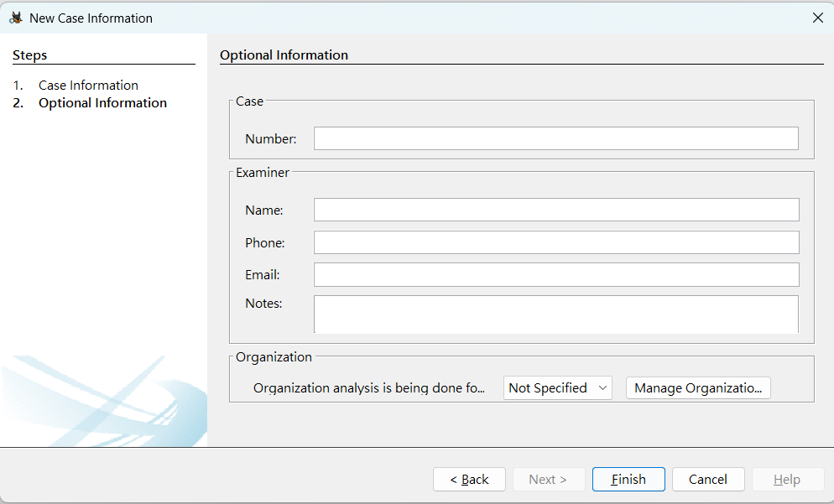Image resolution: width=834 pixels, height=504 pixels.
Task: Click the Case Number input field
Action: (555, 138)
